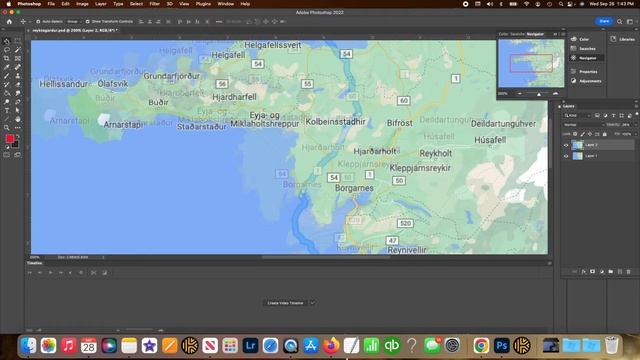Open the Group auto-select dropdown
640x360 pixels.
point(74,22)
